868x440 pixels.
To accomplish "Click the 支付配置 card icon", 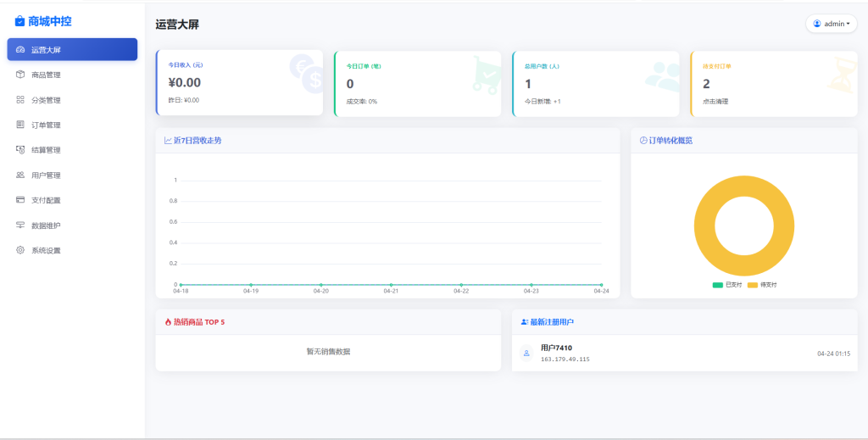I will (x=20, y=200).
